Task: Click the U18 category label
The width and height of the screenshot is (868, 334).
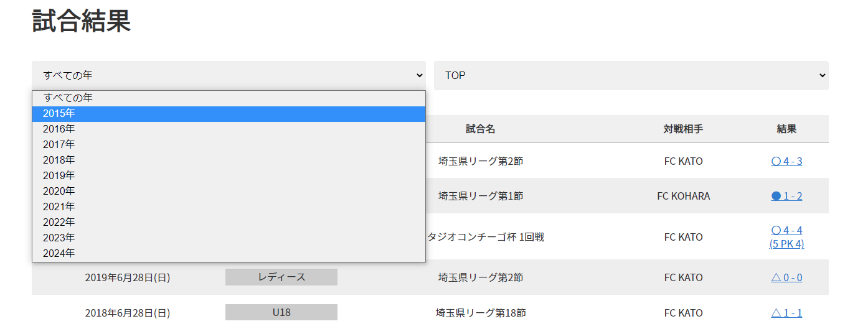Action: 281,313
